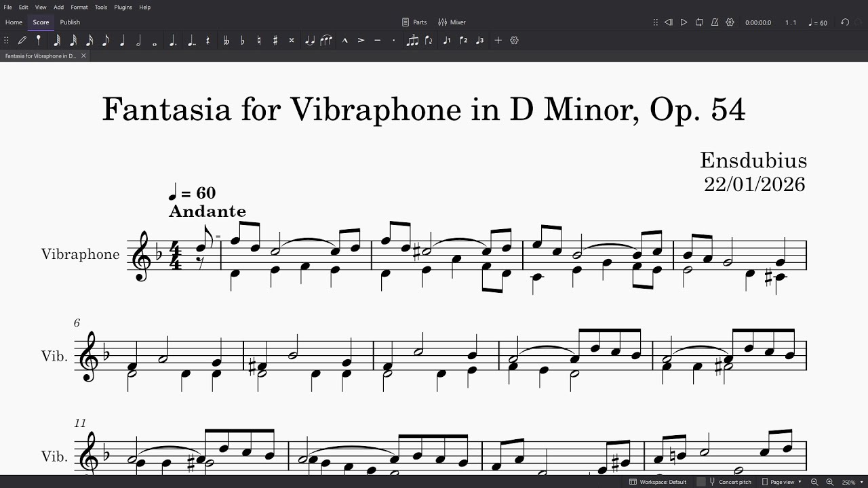Open the Format menu
The height and width of the screenshot is (488, 868).
[79, 7]
